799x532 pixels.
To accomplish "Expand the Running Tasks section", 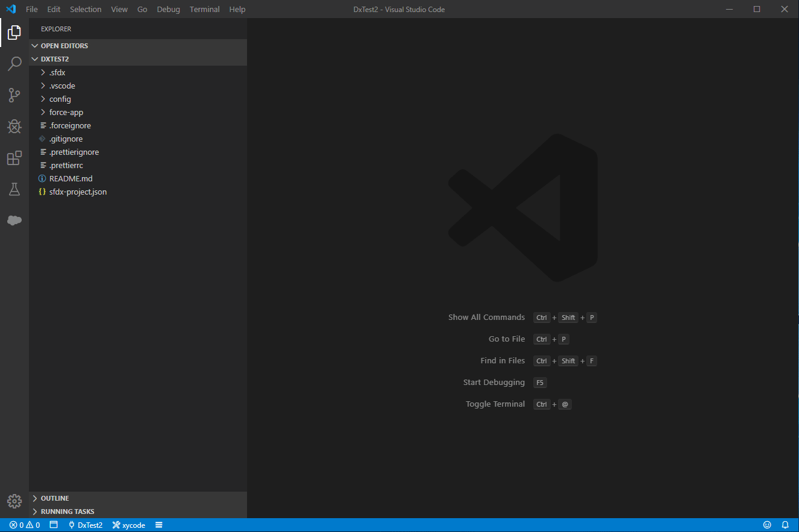I will click(138, 512).
